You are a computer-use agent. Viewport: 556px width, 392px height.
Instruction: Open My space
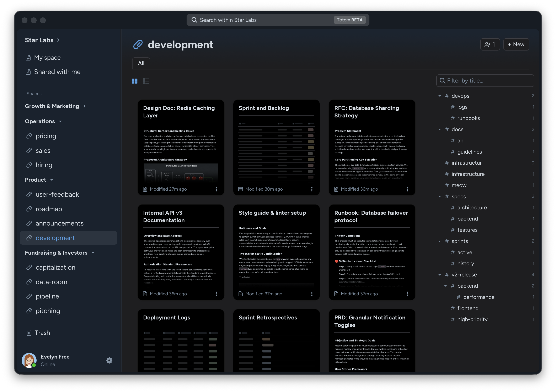point(47,58)
